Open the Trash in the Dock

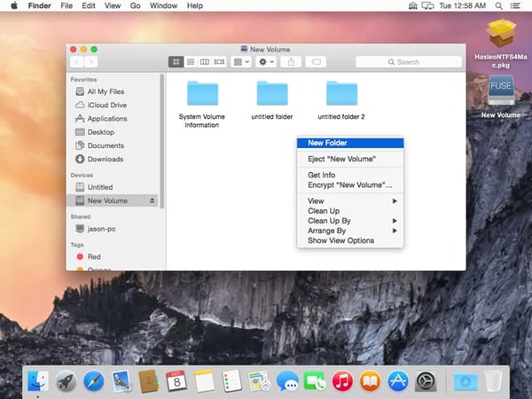coord(493,381)
